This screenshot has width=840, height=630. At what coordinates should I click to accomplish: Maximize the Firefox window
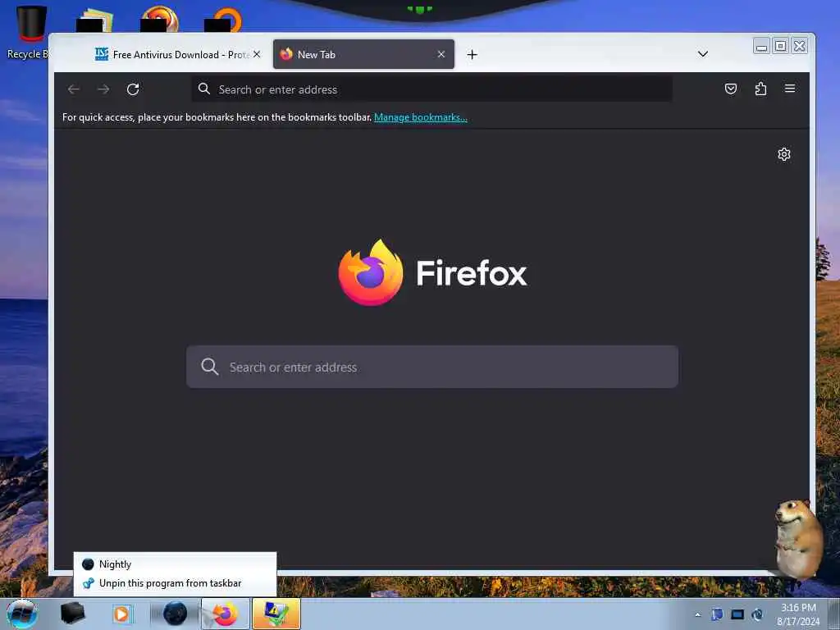tap(781, 46)
